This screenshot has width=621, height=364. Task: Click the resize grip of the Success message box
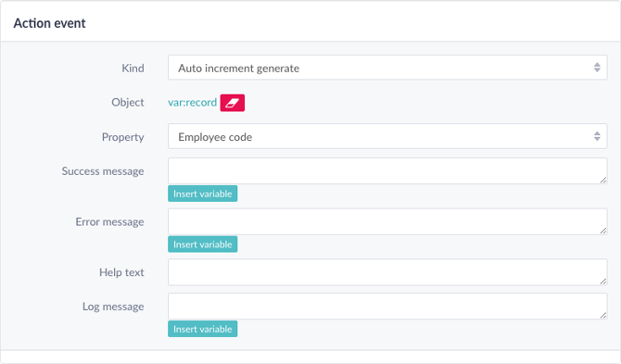click(602, 180)
